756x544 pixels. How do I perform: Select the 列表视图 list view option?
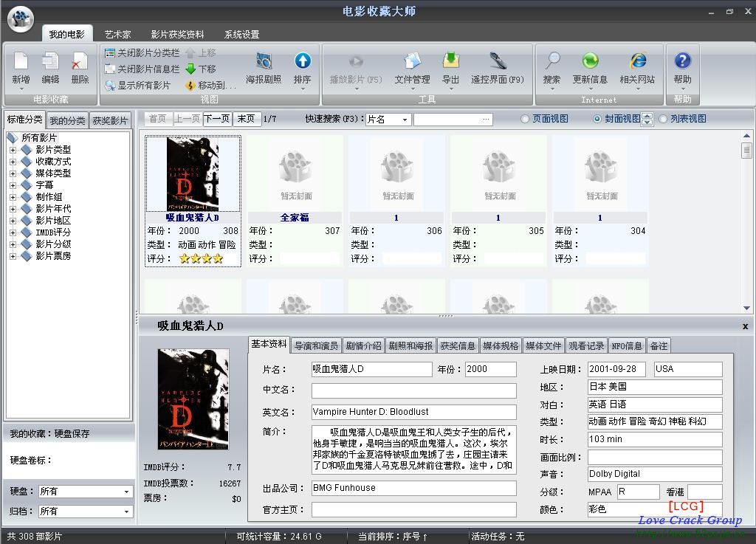click(663, 119)
